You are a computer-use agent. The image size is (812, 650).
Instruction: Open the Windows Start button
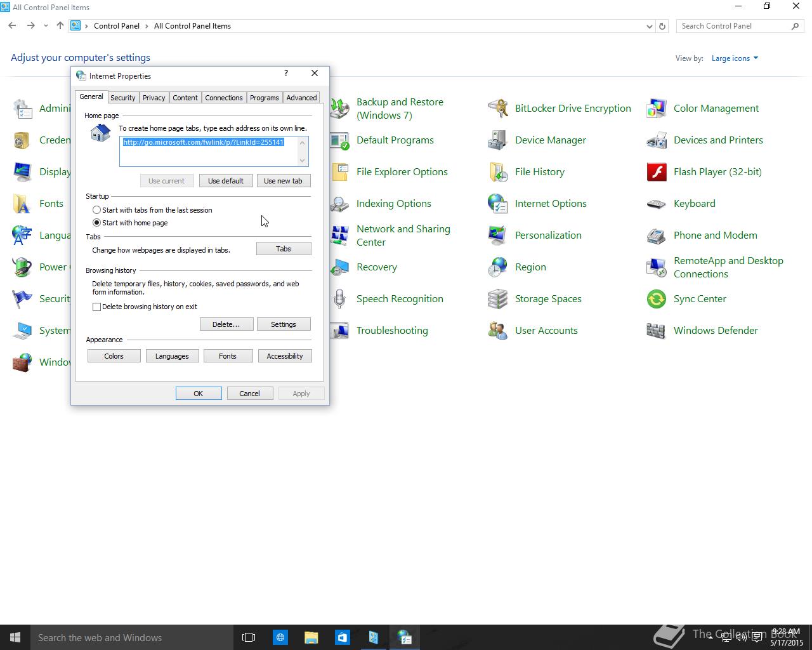coord(15,637)
